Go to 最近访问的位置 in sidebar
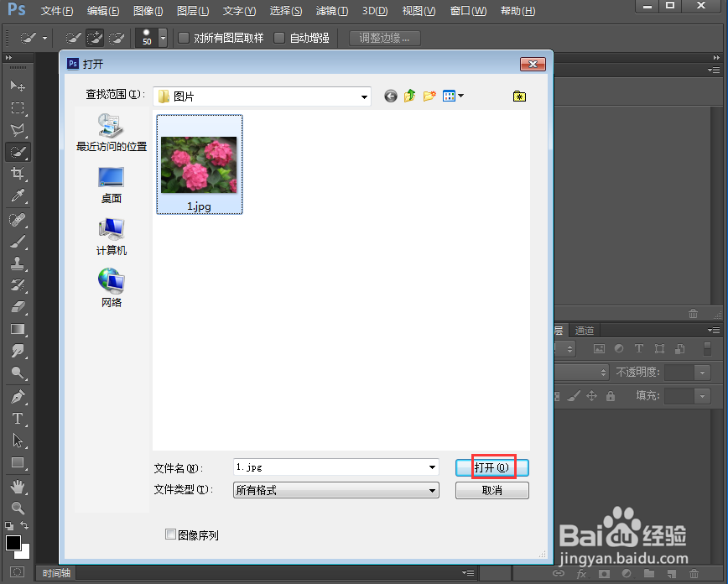The image size is (728, 584). click(112, 133)
